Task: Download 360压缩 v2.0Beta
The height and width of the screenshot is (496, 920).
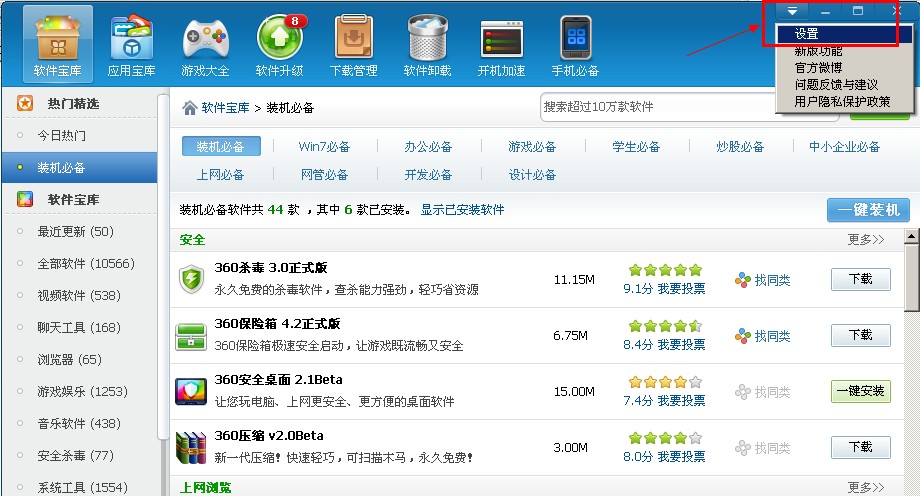Action: (x=861, y=447)
